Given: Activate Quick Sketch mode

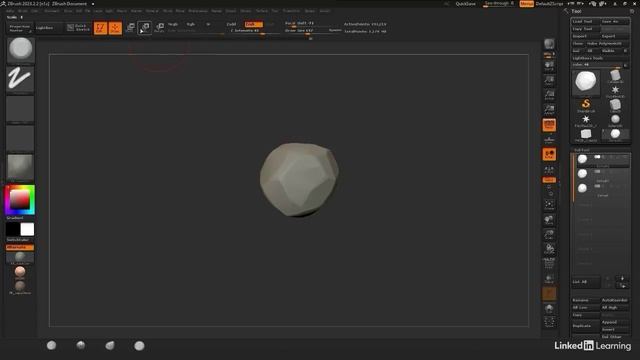Looking at the screenshot, I should pyautogui.click(x=78, y=28).
